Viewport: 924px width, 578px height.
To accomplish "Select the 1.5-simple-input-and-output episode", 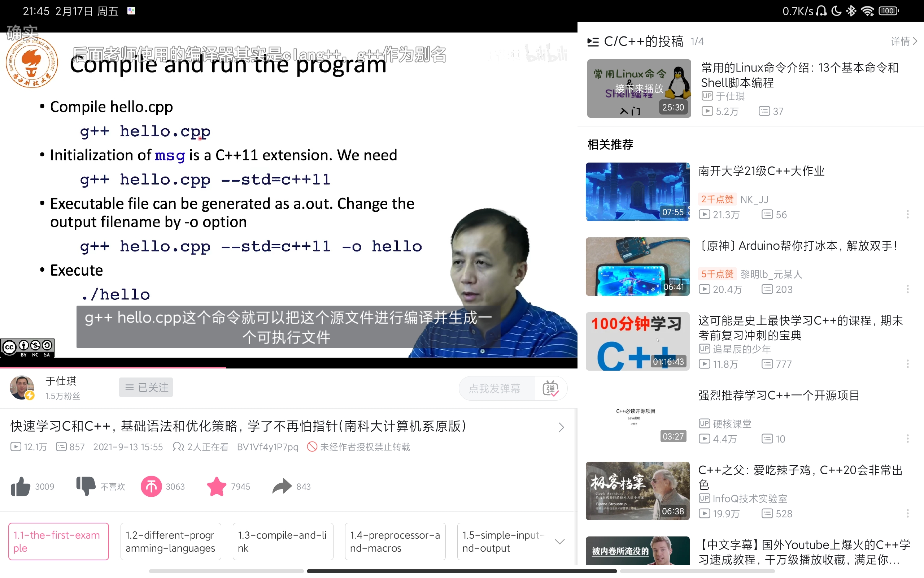I will click(503, 541).
